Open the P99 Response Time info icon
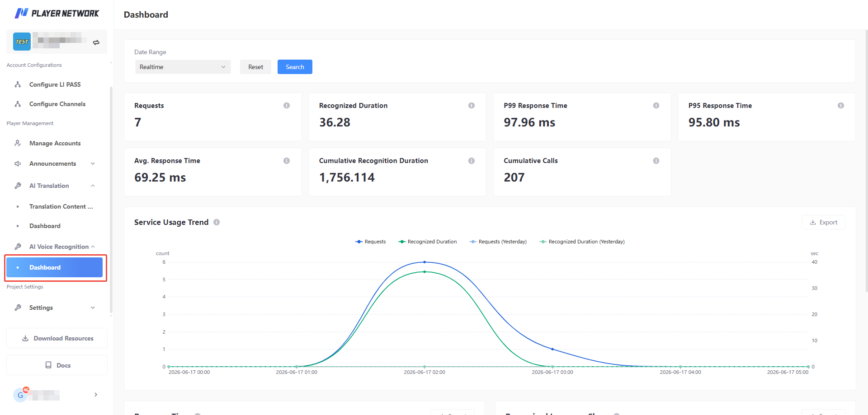The height and width of the screenshot is (415, 868). point(656,105)
